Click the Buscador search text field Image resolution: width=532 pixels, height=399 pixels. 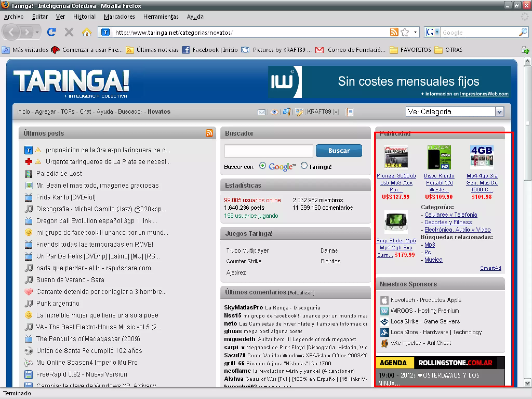pyautogui.click(x=268, y=151)
